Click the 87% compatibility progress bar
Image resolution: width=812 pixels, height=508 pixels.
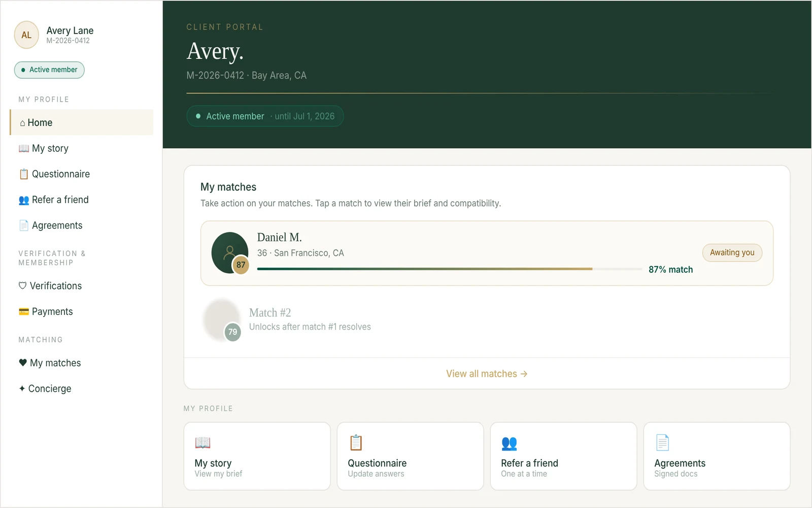tap(450, 269)
